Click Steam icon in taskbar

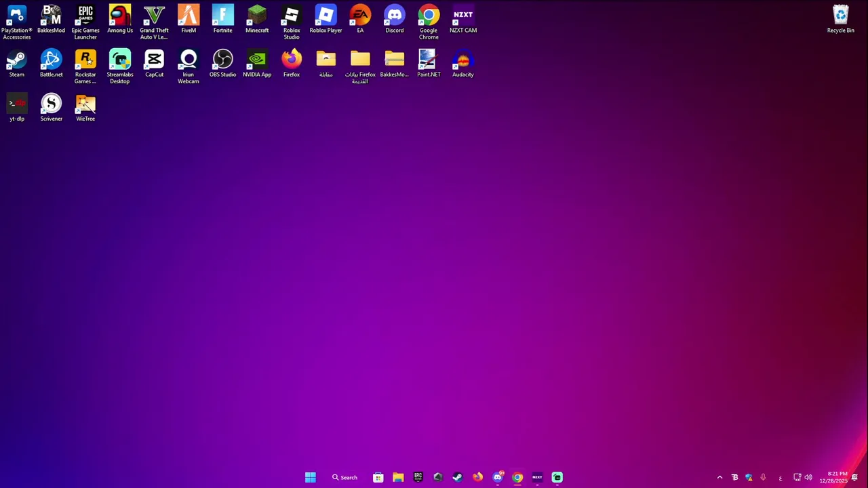point(458,477)
